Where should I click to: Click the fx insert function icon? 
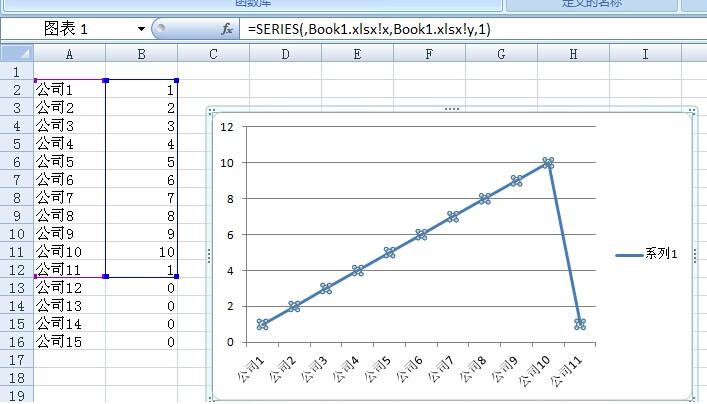click(x=227, y=29)
